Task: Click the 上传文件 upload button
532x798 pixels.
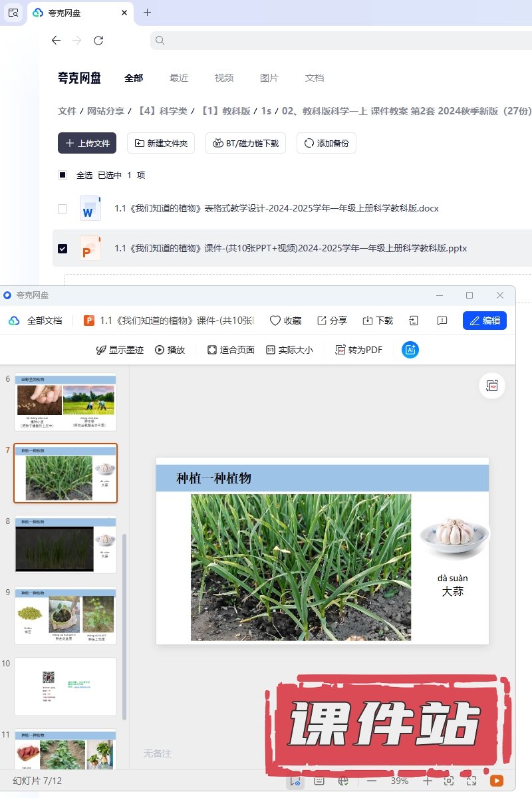Action: click(87, 143)
